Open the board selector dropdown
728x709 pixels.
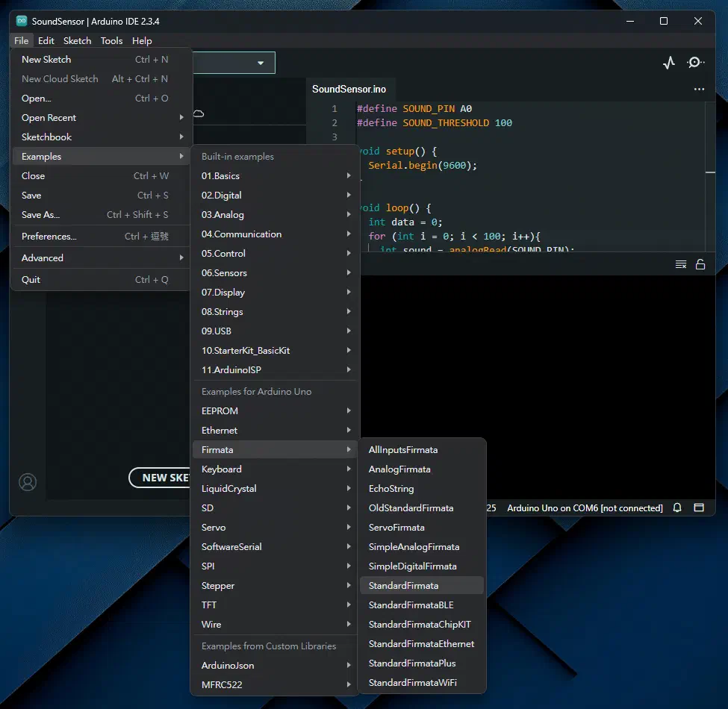[260, 63]
